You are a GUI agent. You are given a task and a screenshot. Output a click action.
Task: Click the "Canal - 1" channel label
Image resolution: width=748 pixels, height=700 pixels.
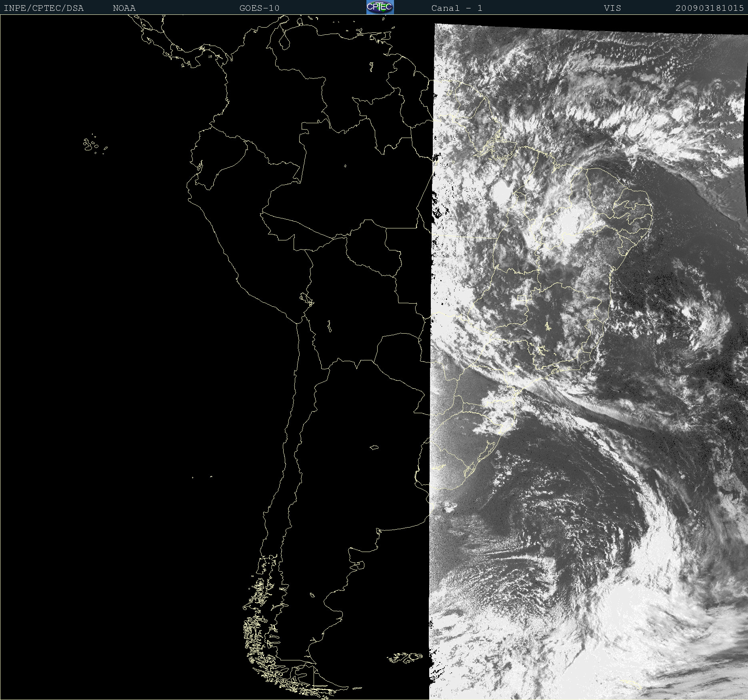point(457,8)
